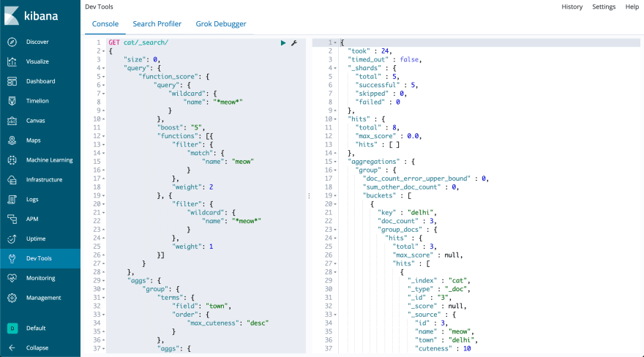Open the APM icon
The image size is (644, 357).
click(12, 219)
